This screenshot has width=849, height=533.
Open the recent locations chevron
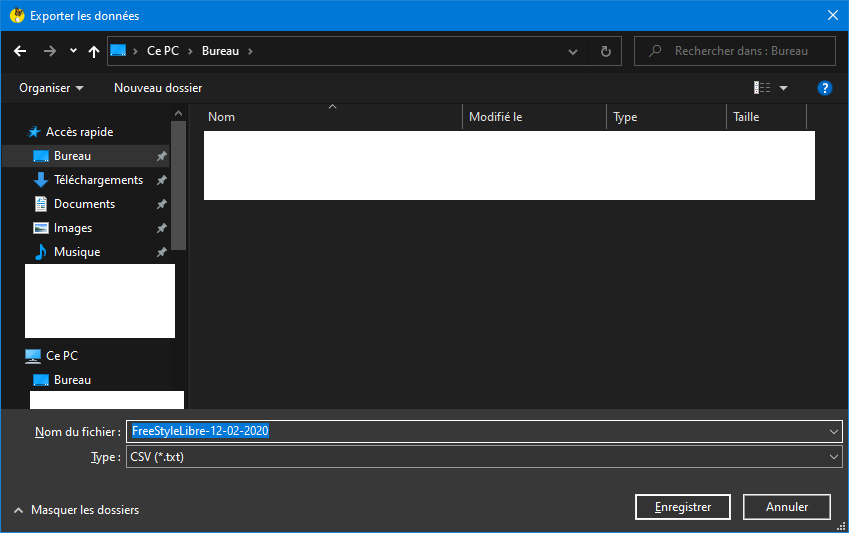[x=73, y=51]
